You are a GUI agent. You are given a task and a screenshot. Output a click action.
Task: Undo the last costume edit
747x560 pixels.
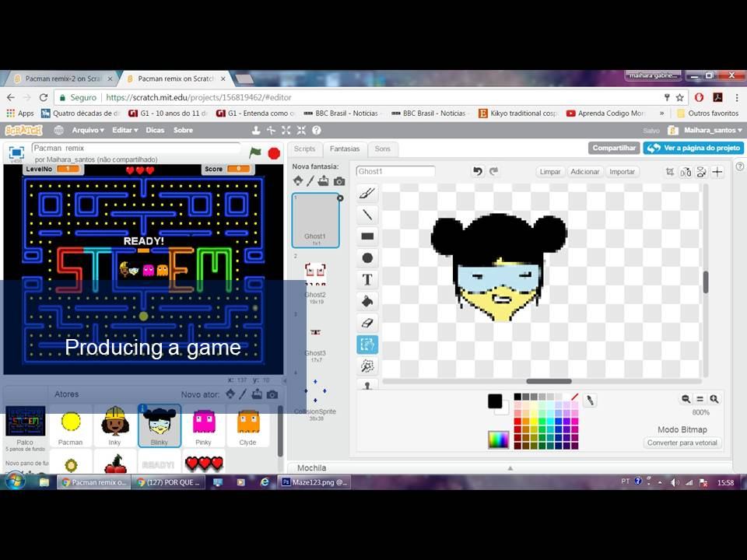coord(478,171)
